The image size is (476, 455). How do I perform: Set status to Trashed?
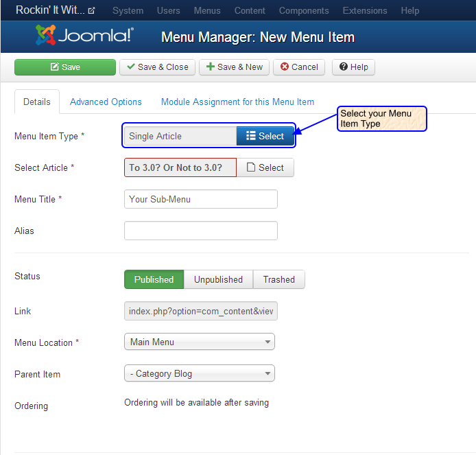[x=279, y=279]
